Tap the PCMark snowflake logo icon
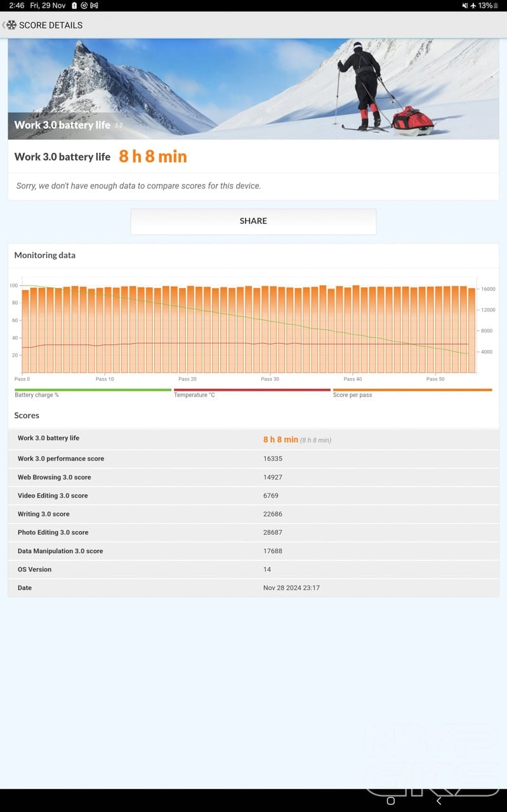 point(11,25)
